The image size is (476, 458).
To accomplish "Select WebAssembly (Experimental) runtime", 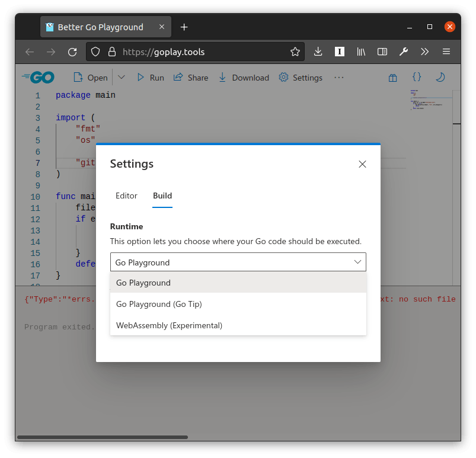I will (238, 325).
